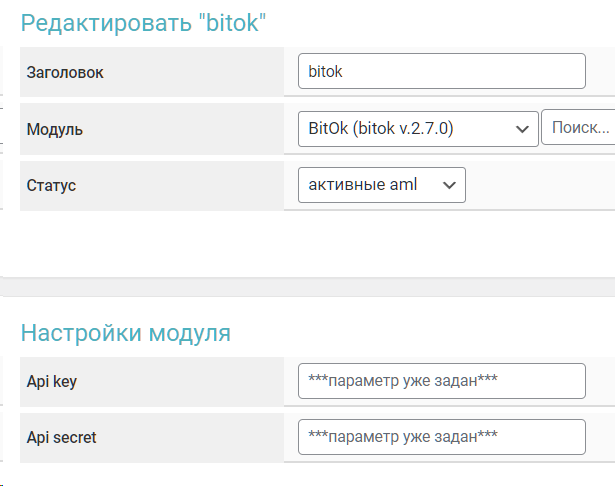This screenshot has width=615, height=486.
Task: Click the Статус field label
Action: tap(51, 185)
